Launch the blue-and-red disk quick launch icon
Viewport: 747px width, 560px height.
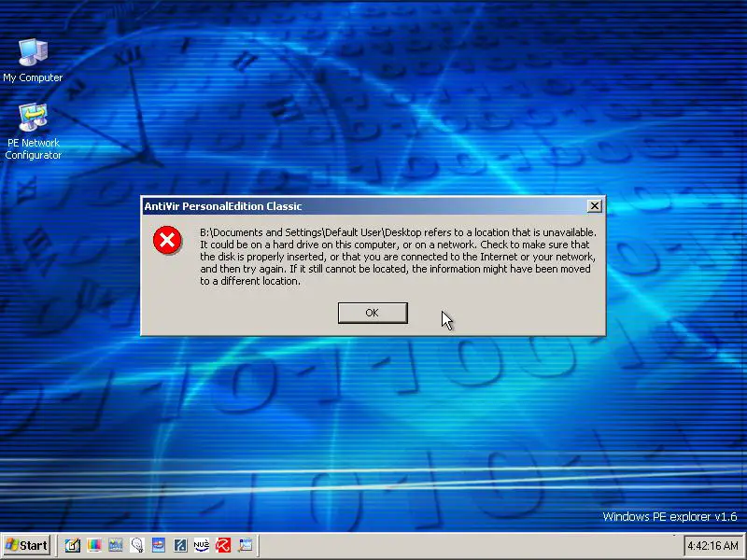pyautogui.click(x=159, y=545)
